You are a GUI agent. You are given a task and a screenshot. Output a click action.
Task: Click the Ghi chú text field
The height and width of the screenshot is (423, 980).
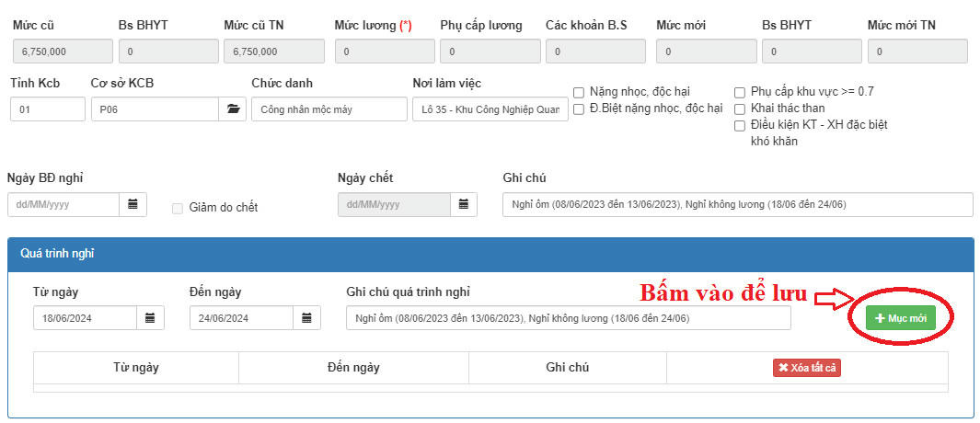tap(737, 204)
